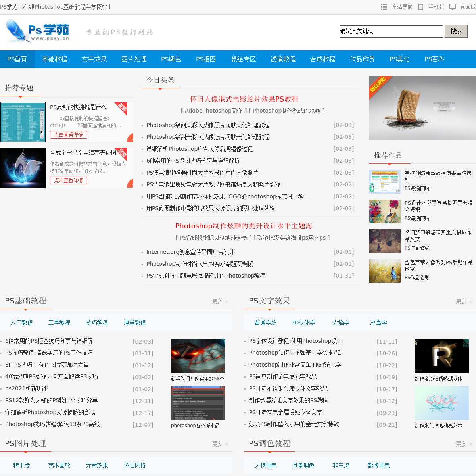The height and width of the screenshot is (476, 476).
Task: Type in the keyword search field
Action: pos(391,31)
